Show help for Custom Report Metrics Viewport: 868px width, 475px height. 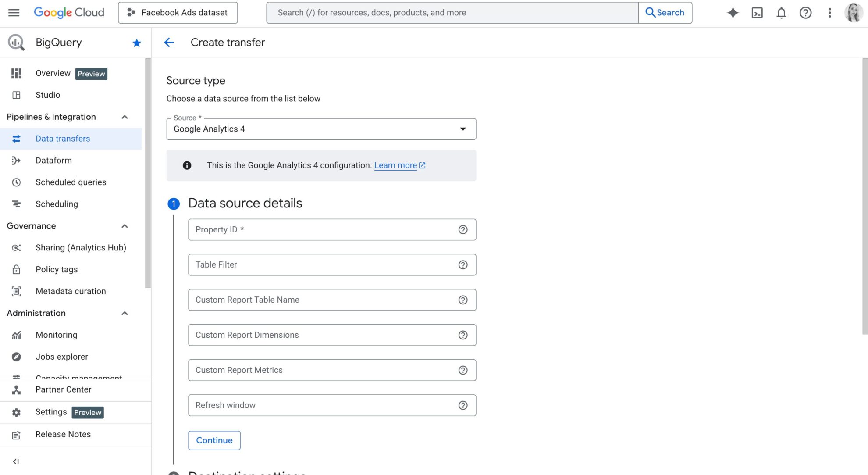463,370
